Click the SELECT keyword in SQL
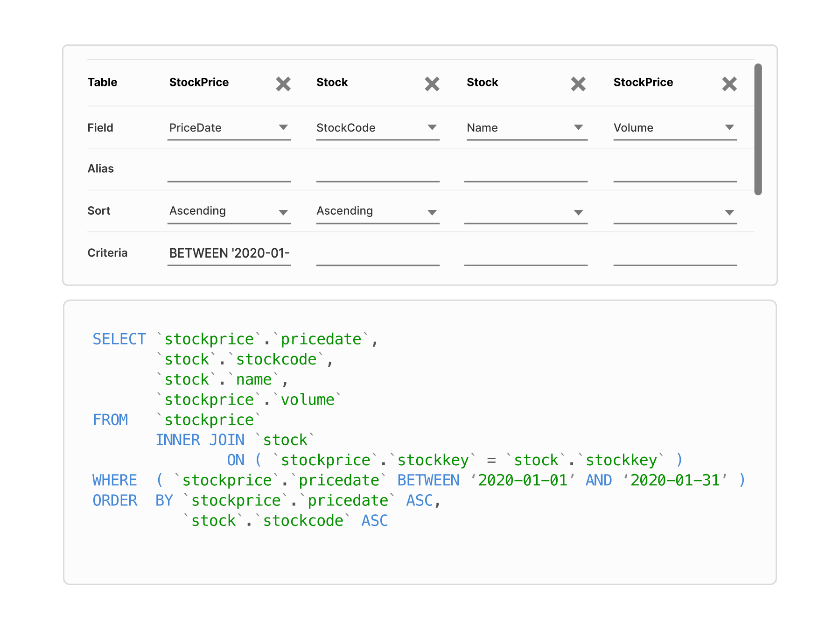 pos(119,339)
